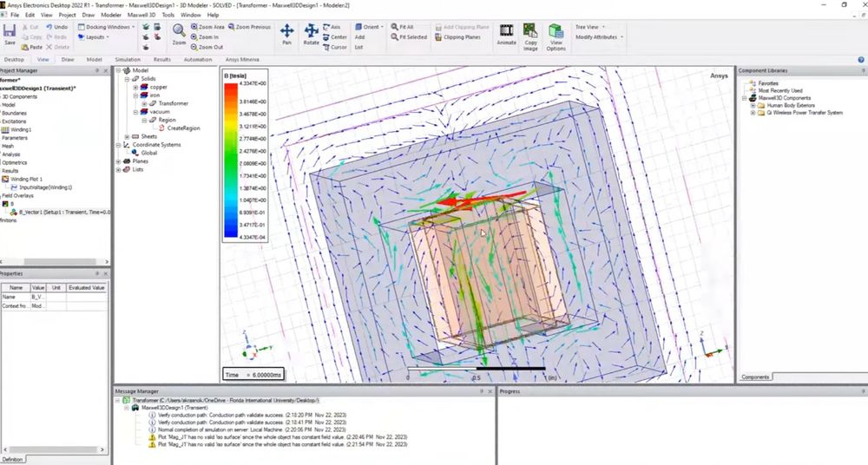Switch to the Simulation ribbon tab
This screenshot has width=868, height=465.
(x=128, y=59)
